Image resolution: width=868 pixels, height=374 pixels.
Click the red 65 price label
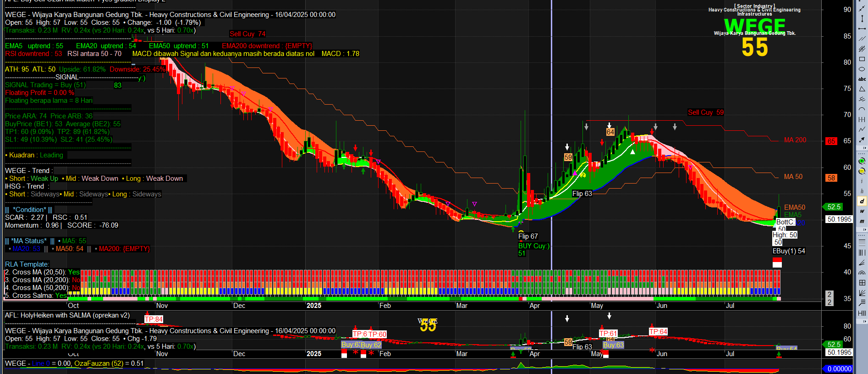pos(831,141)
